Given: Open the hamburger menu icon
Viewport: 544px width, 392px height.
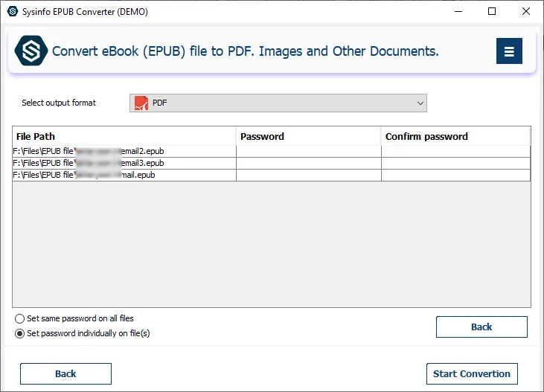Looking at the screenshot, I should pyautogui.click(x=509, y=51).
